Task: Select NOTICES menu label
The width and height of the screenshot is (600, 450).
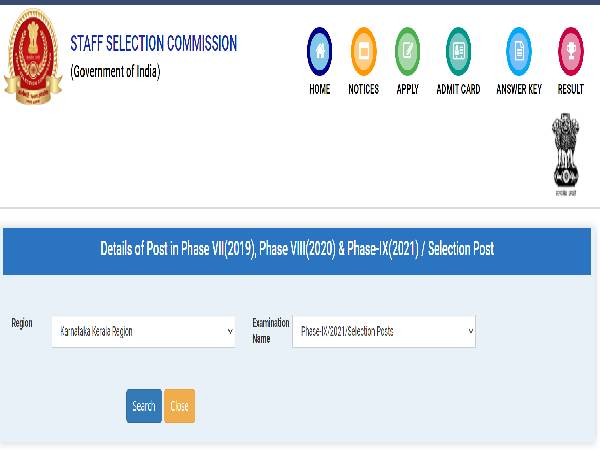Action: coord(363,90)
